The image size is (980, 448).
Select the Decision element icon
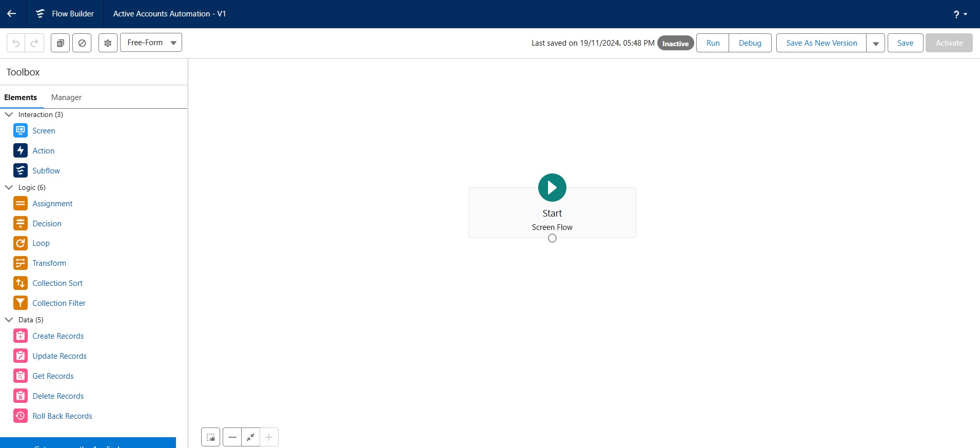click(21, 223)
